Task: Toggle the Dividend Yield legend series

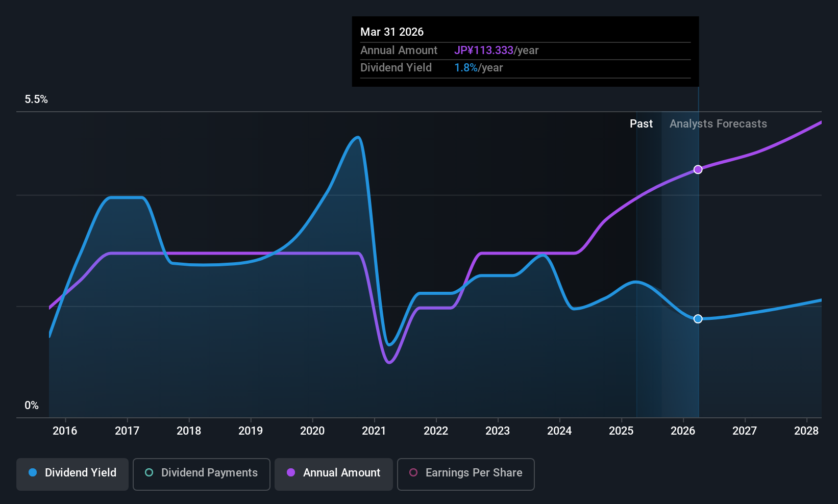Action: tap(72, 474)
